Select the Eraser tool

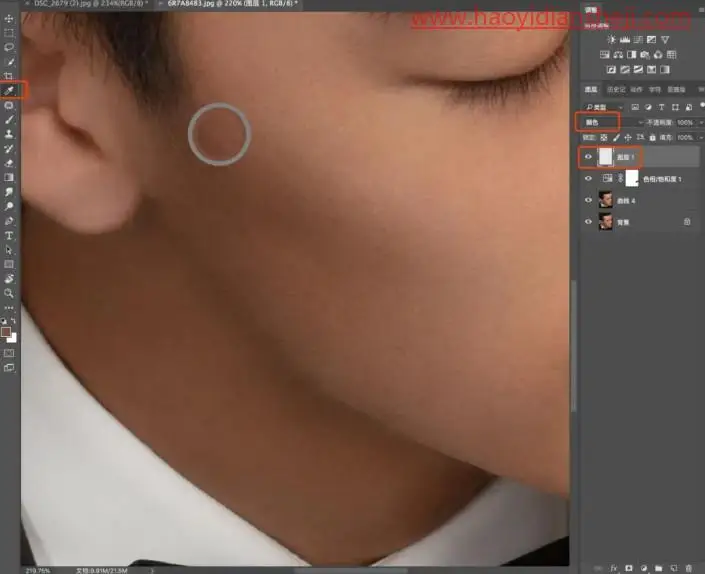9,163
